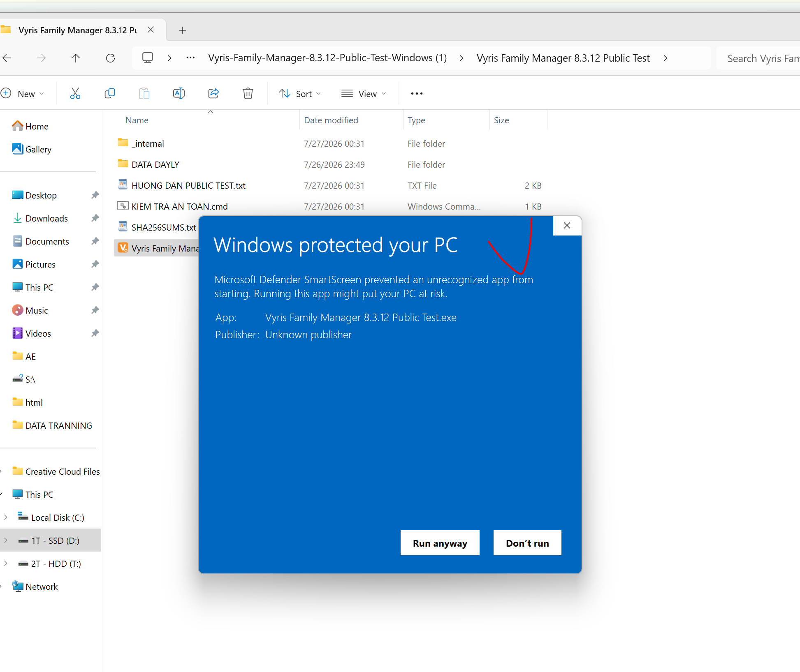Image resolution: width=800 pixels, height=672 pixels.
Task: Open Creative Cloud Files
Action: tap(63, 472)
